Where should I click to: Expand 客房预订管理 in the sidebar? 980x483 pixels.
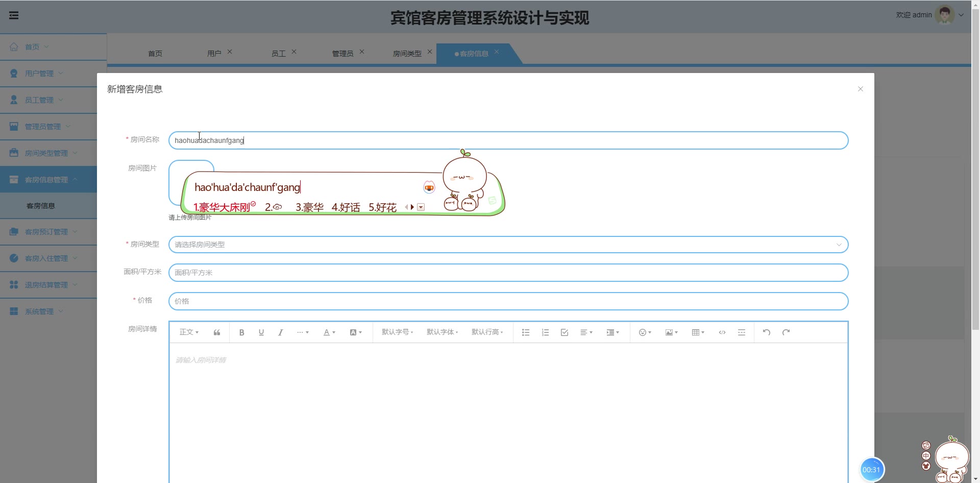pyautogui.click(x=48, y=232)
